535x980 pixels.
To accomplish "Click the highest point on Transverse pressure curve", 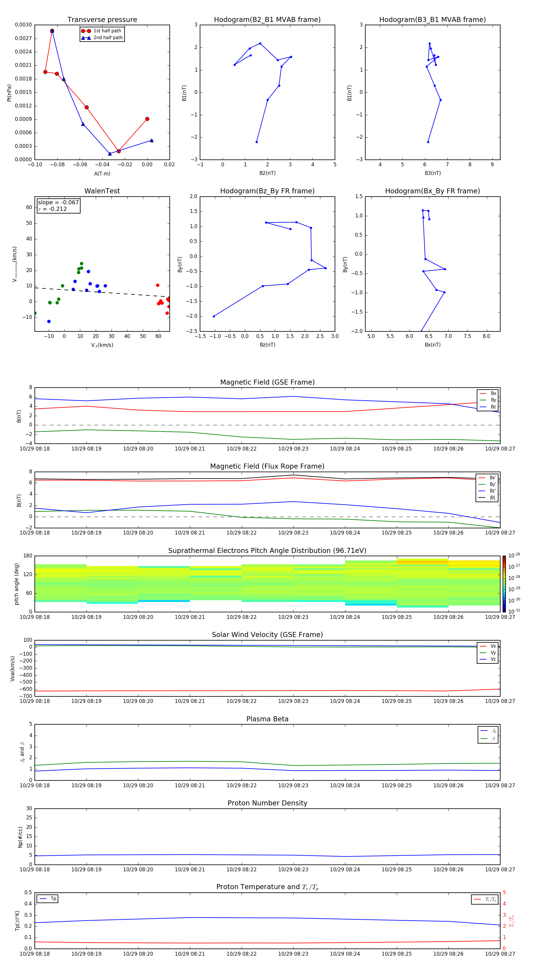I will click(x=52, y=31).
